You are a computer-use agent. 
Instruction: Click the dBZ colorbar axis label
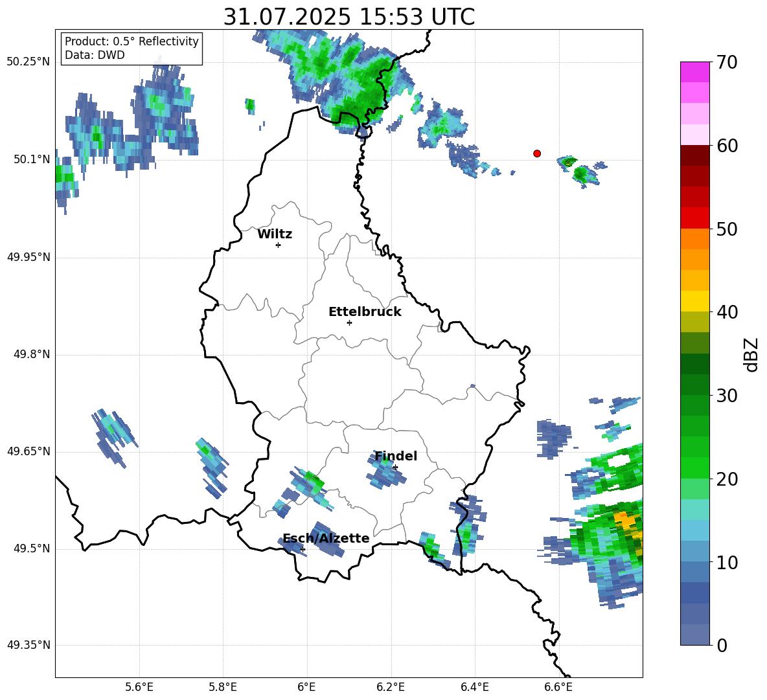click(751, 354)
